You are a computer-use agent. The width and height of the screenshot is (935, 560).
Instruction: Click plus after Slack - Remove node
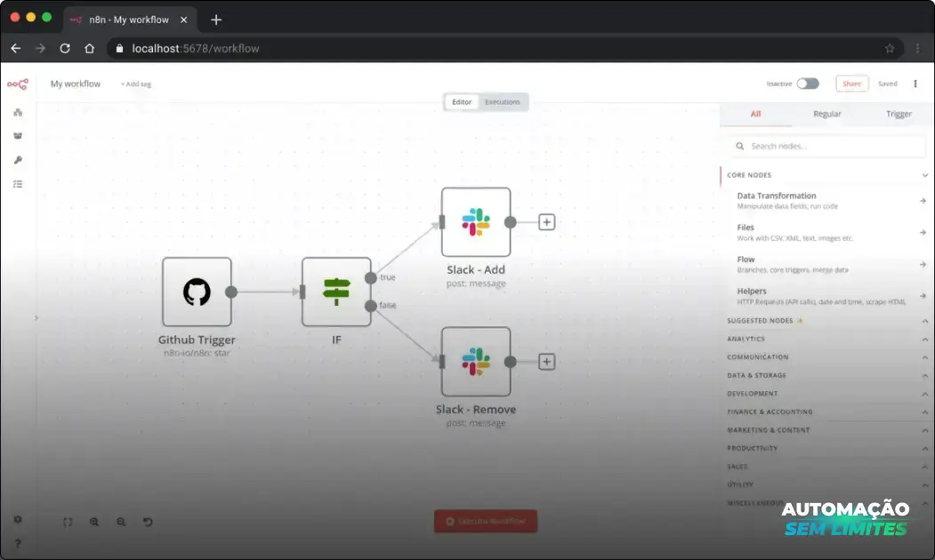coord(547,362)
